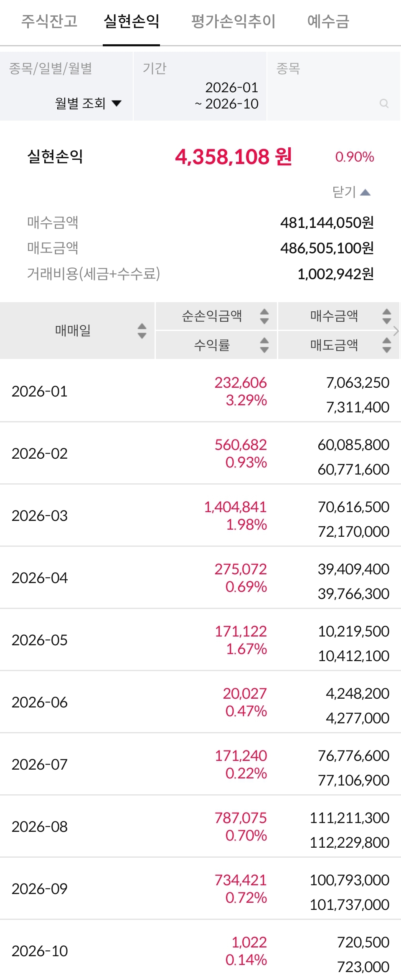Image resolution: width=401 pixels, height=980 pixels.
Task: Open the 예수금 tab
Action: pyautogui.click(x=328, y=21)
